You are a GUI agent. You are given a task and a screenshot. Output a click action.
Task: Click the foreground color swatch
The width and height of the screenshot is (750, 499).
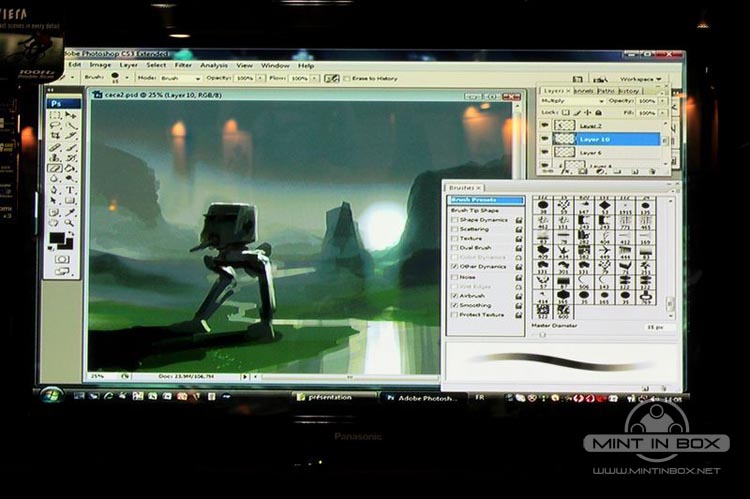(x=57, y=238)
